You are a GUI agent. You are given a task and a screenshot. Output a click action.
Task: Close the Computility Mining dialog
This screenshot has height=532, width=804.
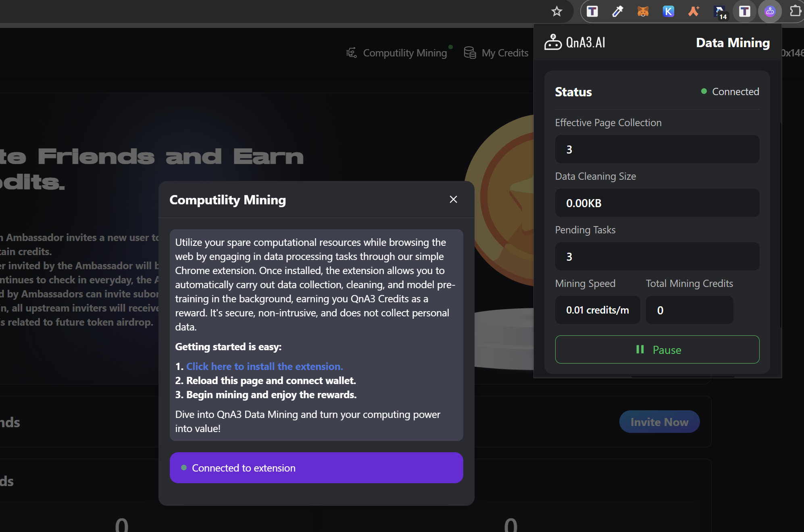pyautogui.click(x=453, y=199)
